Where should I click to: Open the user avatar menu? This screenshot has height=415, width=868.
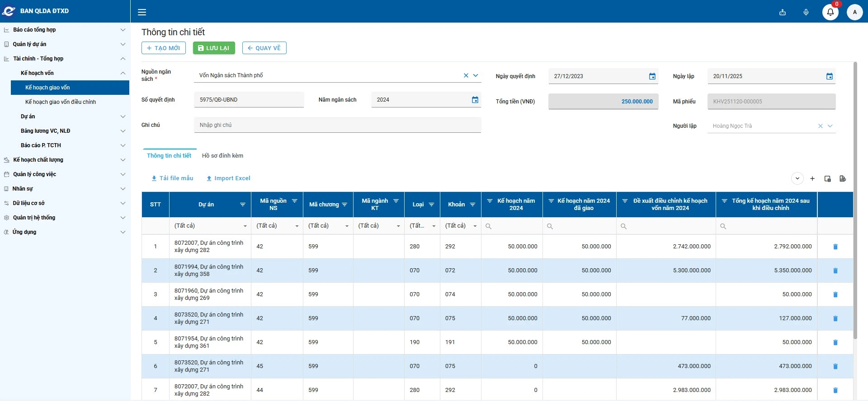click(854, 12)
